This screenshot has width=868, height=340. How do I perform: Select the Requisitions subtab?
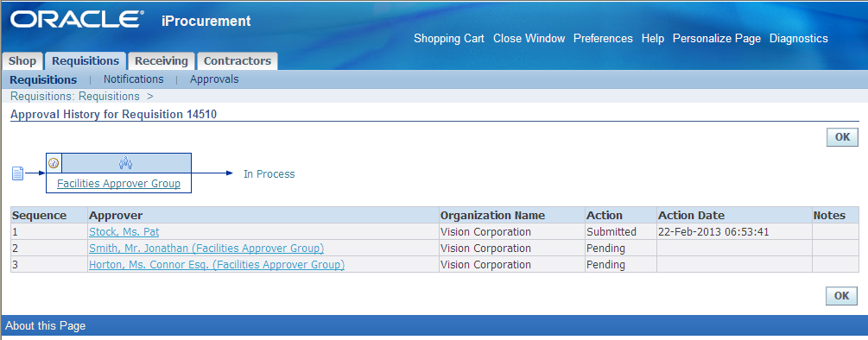tap(43, 79)
